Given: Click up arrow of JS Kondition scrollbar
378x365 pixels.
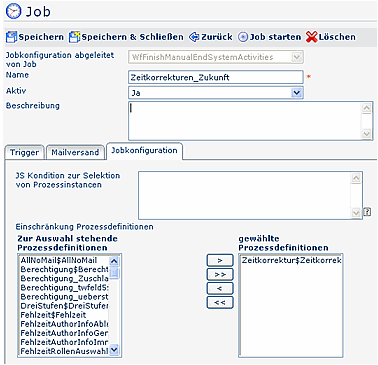Looking at the screenshot, I should (356, 178).
